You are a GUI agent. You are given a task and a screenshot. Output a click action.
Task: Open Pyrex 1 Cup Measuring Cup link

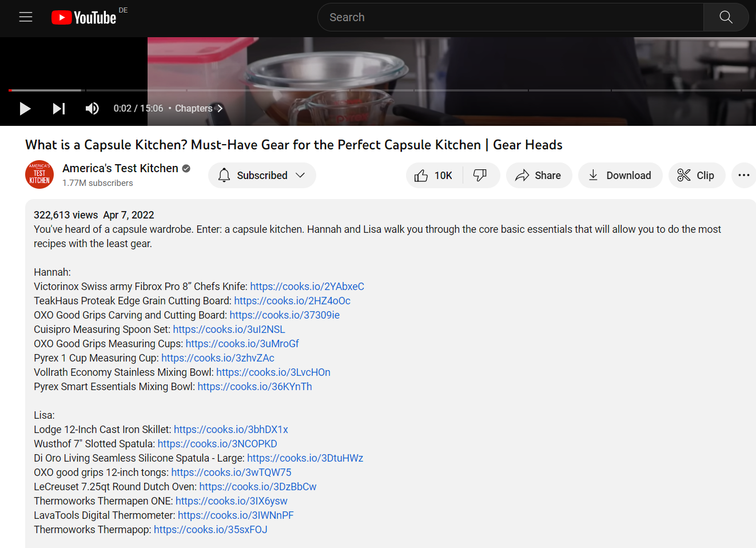[x=218, y=358]
